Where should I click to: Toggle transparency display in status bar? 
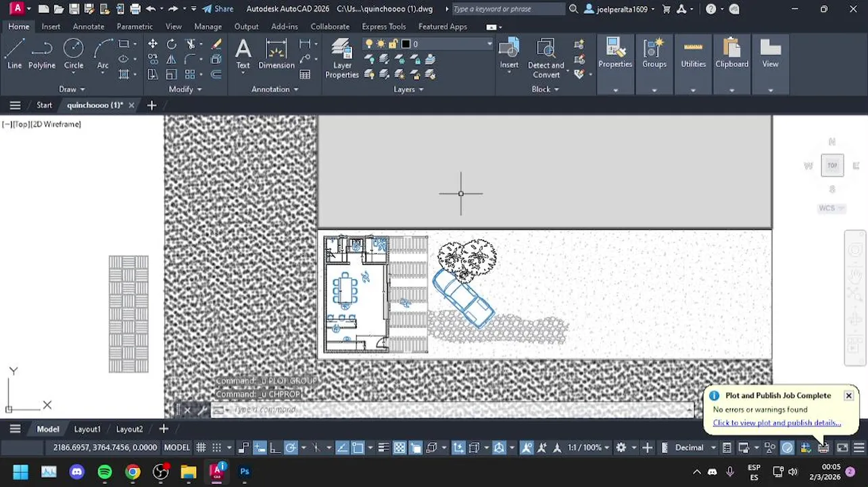(x=400, y=447)
